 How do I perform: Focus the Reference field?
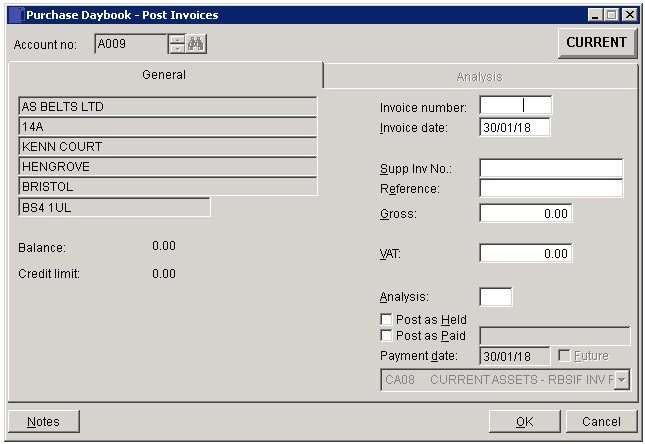(551, 188)
